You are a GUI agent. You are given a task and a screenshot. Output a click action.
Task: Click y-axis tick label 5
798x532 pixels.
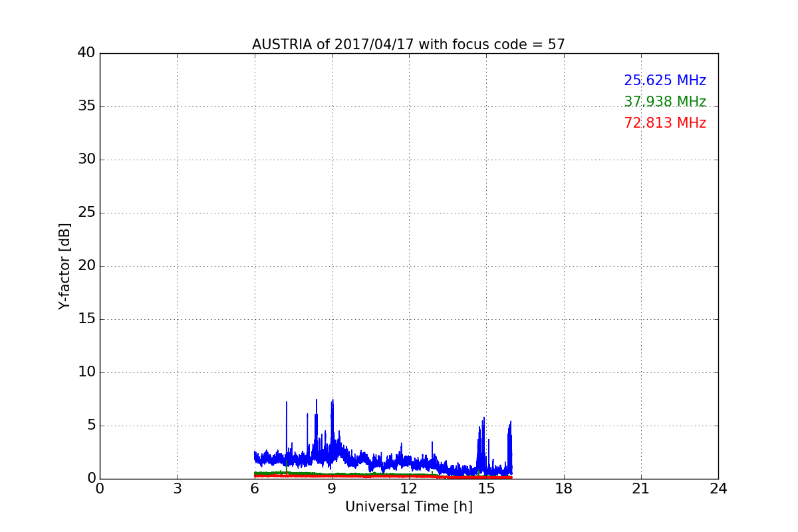click(x=91, y=426)
